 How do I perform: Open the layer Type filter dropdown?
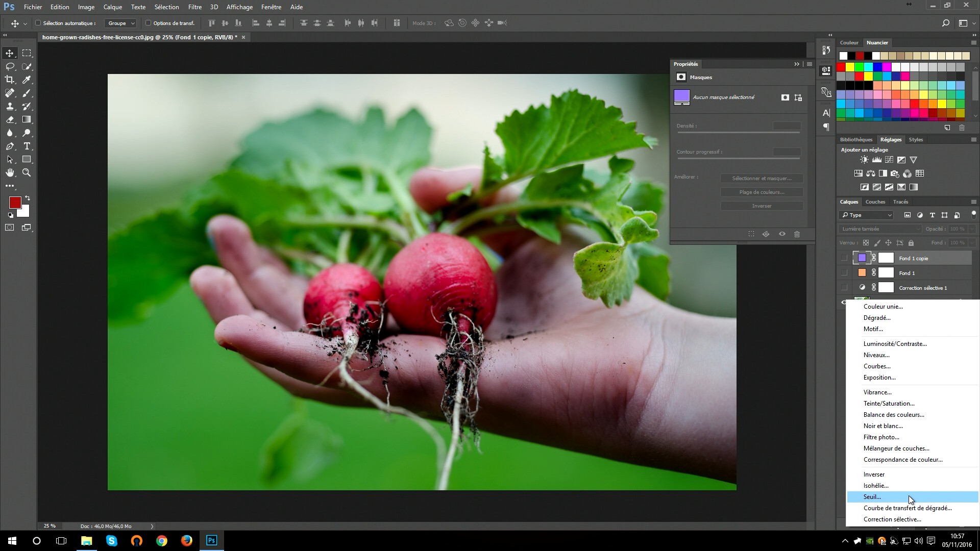867,215
